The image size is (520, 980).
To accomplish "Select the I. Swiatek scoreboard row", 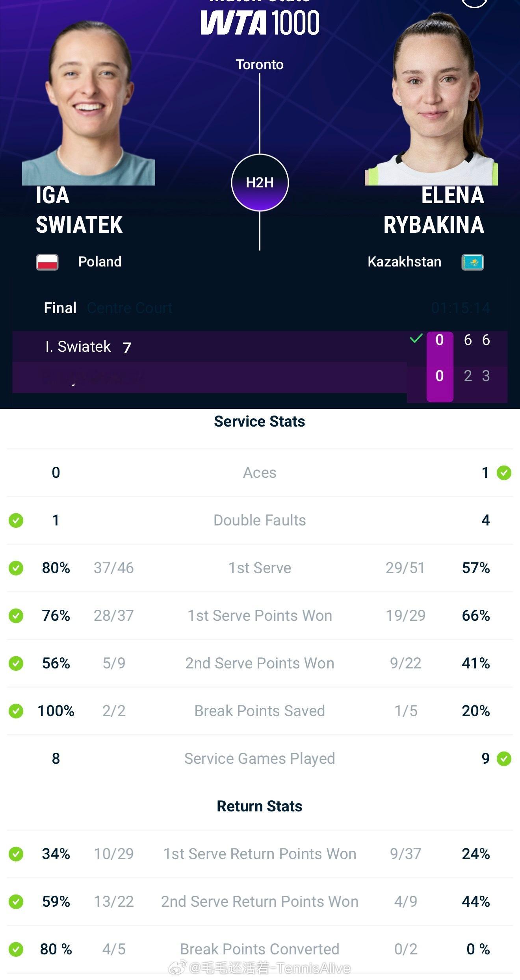I will click(209, 347).
